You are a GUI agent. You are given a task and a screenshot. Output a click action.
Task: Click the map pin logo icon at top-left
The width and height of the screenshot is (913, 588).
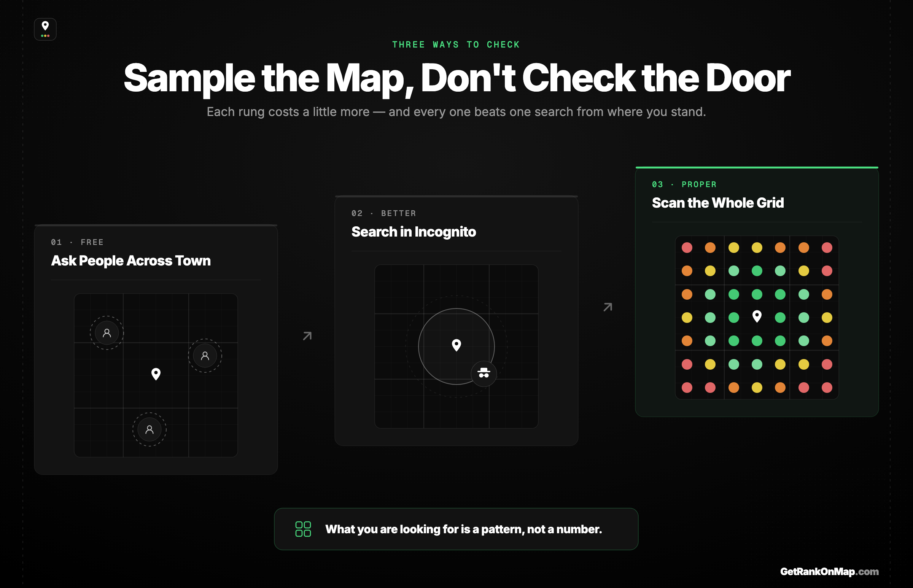click(x=45, y=29)
